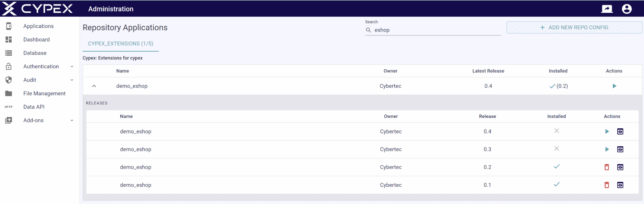Install latest demo_eshop via top play icon
The height and width of the screenshot is (204, 644).
[x=614, y=86]
